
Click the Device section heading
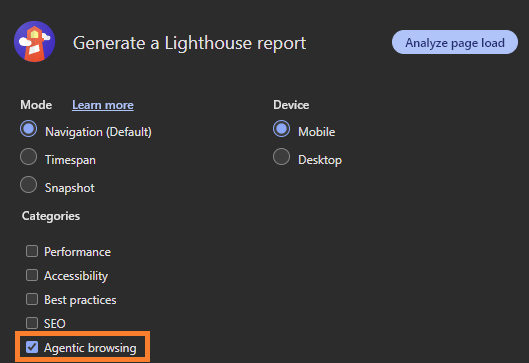coord(291,105)
